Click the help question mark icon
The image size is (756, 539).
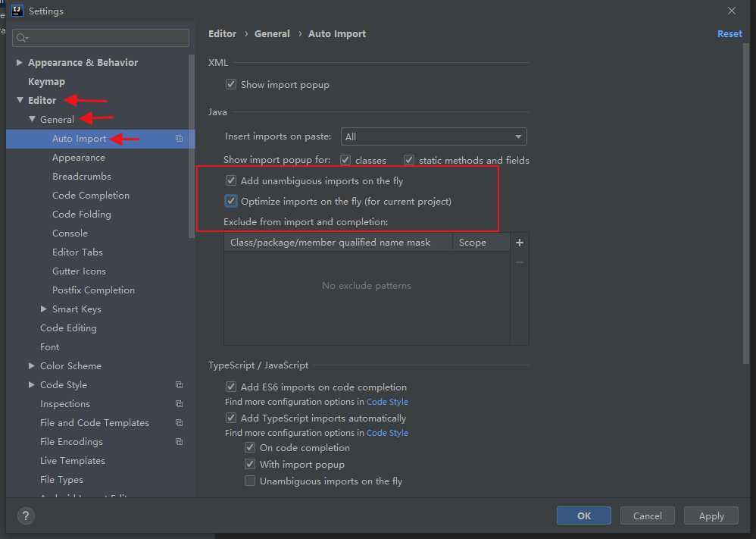click(26, 516)
